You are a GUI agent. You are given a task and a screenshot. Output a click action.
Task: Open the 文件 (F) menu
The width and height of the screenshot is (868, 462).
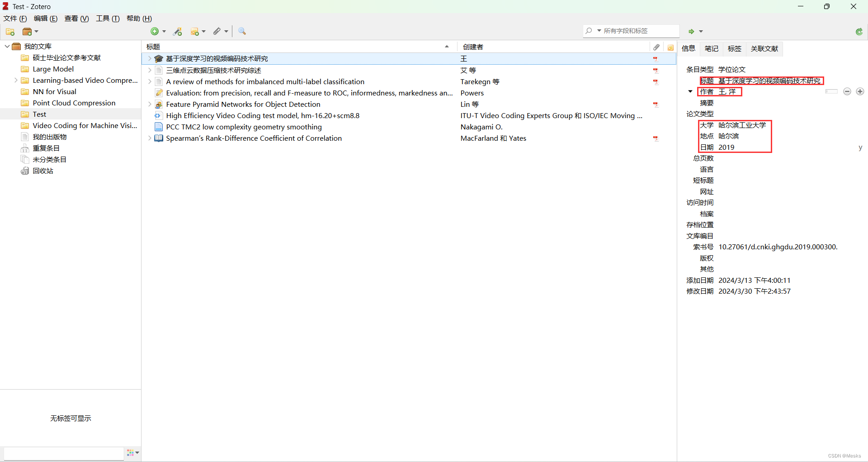click(15, 19)
